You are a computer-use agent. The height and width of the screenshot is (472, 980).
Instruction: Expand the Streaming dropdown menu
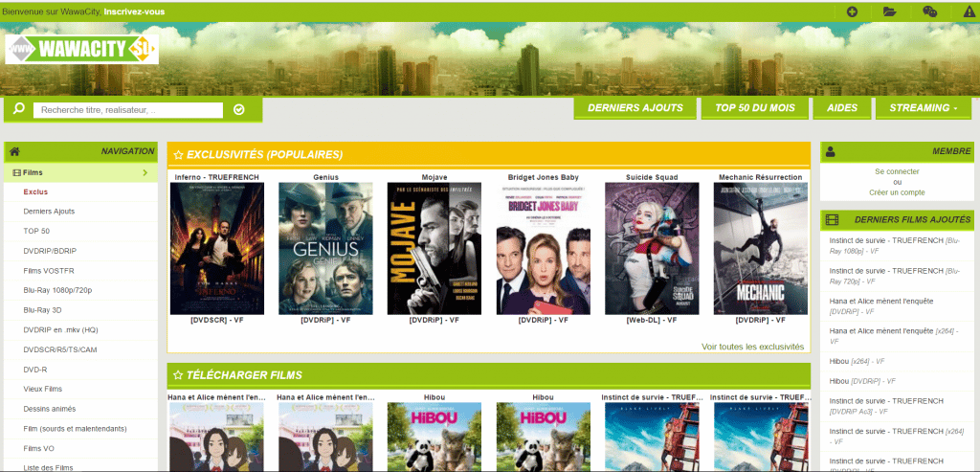click(x=924, y=108)
